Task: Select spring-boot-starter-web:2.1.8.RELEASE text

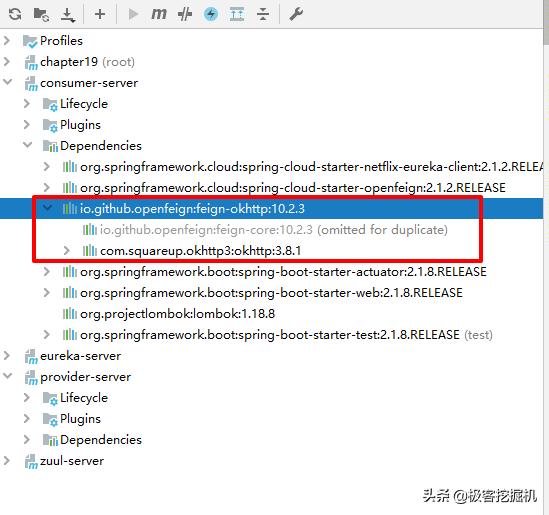Action: coord(350,293)
